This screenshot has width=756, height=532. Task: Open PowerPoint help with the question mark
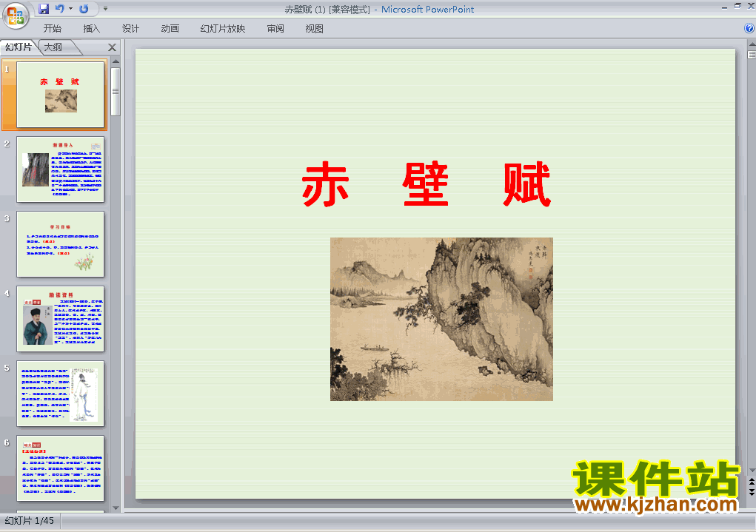point(749,28)
